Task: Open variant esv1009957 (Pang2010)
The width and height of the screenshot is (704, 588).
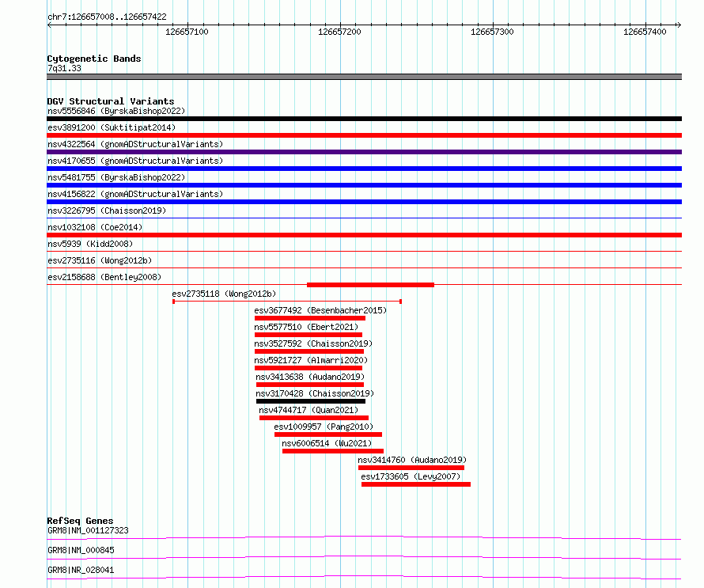Action: pyautogui.click(x=324, y=427)
